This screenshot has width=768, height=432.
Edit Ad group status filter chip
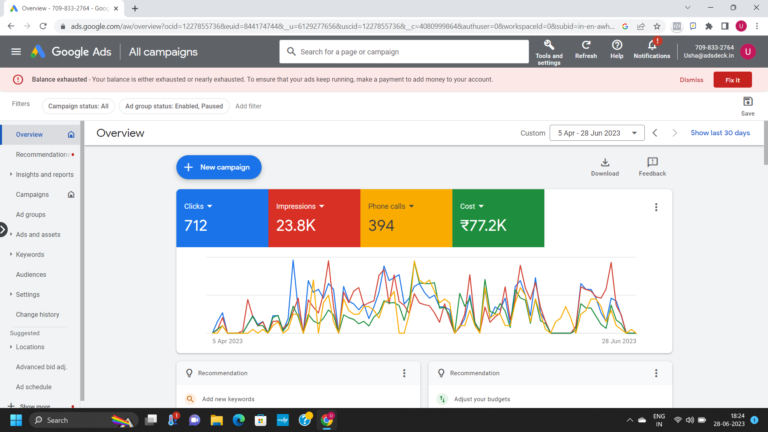coord(174,106)
